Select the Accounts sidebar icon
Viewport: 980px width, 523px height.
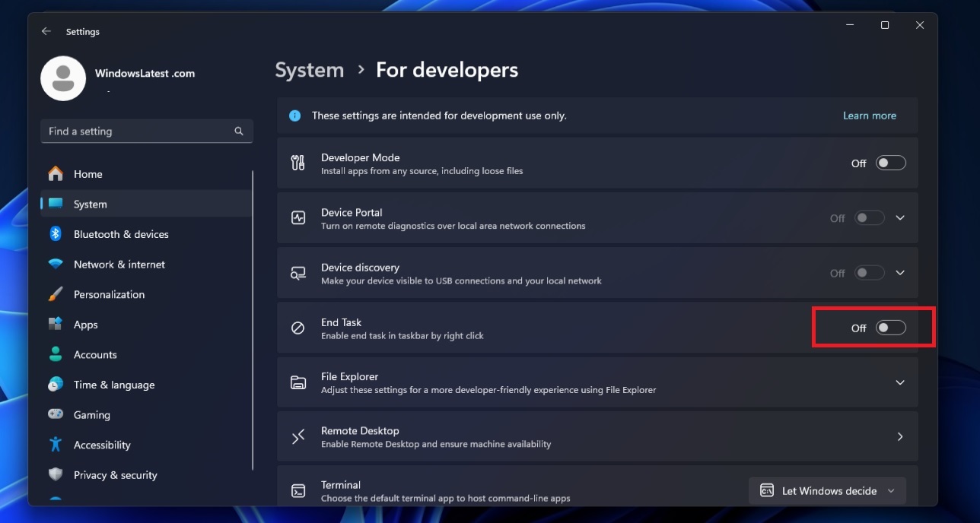[x=56, y=354]
